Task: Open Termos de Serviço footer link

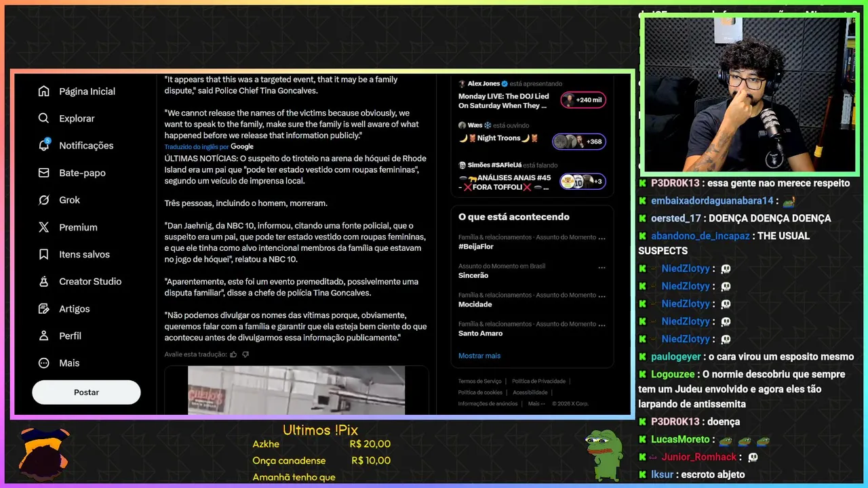Action: click(x=480, y=382)
